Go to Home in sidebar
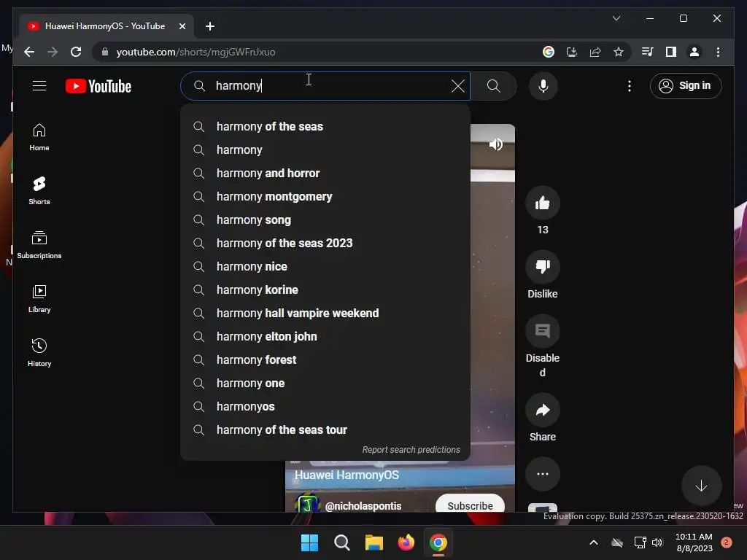 pos(39,137)
